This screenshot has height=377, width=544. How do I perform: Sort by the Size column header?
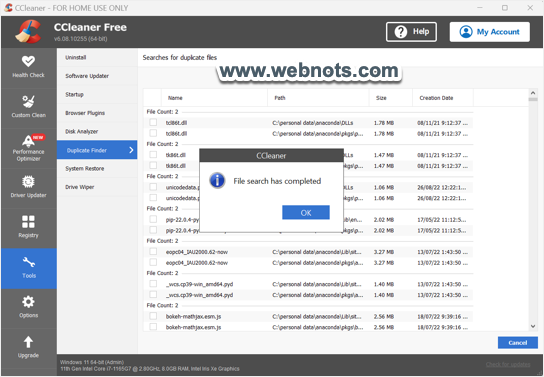tap(391, 98)
